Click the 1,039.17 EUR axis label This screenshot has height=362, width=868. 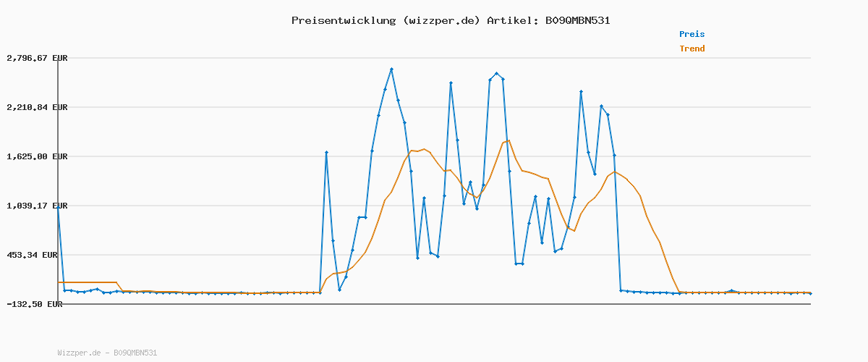click(x=37, y=206)
